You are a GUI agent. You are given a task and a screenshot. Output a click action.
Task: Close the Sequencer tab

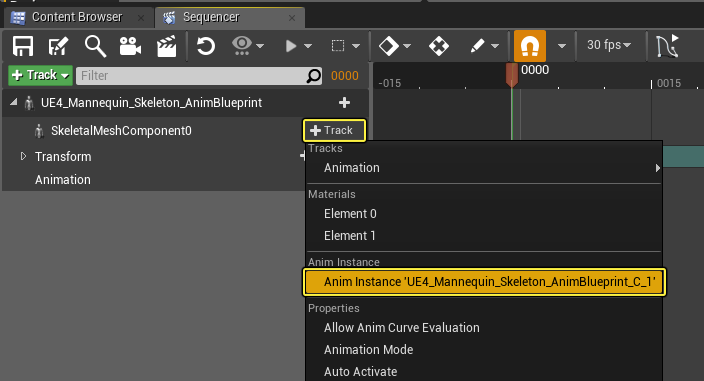[x=292, y=18]
